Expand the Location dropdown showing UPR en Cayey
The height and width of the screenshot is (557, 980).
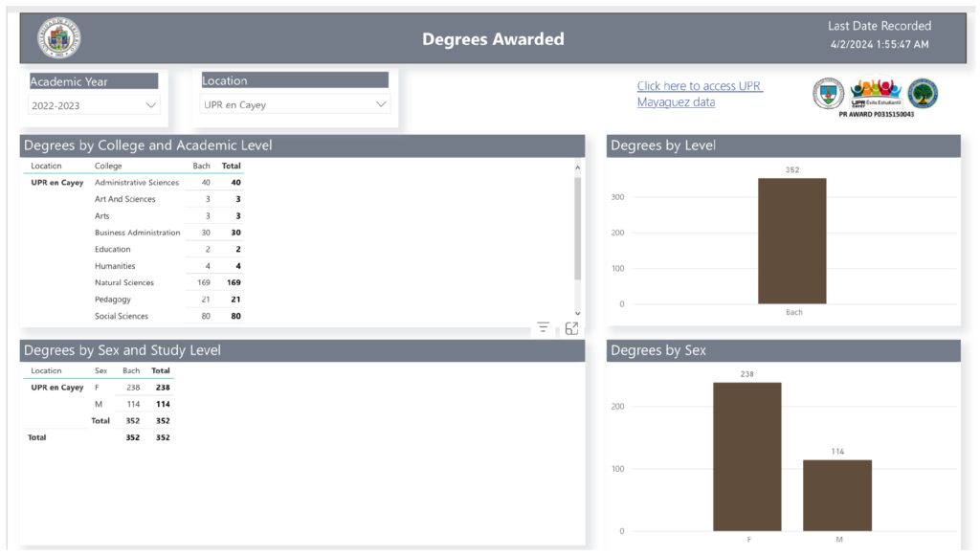(x=295, y=104)
